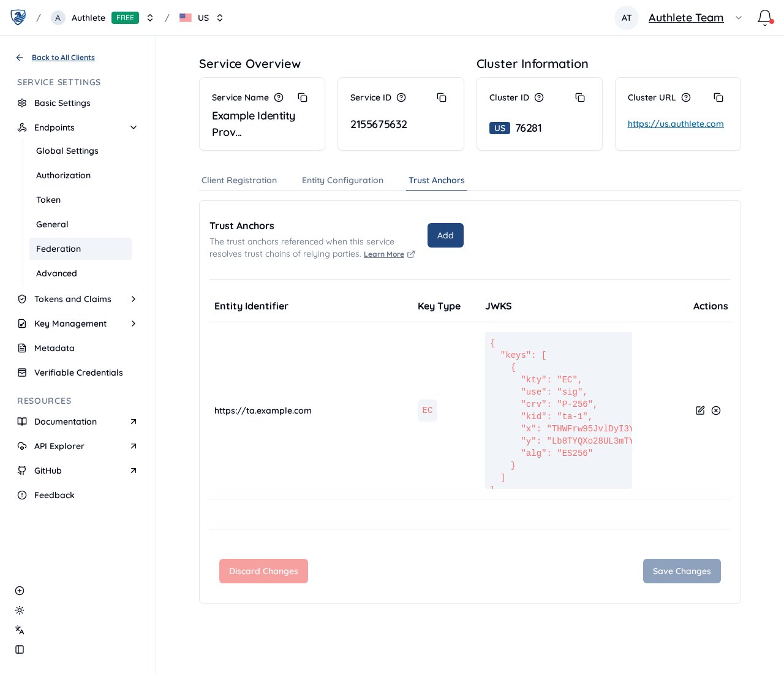Delete the ta.example.com trust anchor
The width and height of the screenshot is (784, 674).
tap(716, 411)
